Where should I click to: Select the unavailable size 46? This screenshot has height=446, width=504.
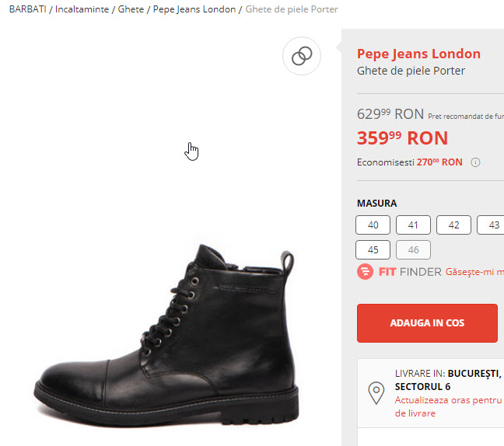(413, 250)
